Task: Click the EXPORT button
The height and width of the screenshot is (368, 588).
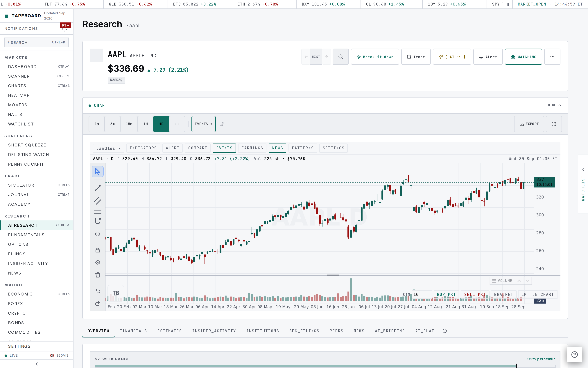Action: point(529,124)
